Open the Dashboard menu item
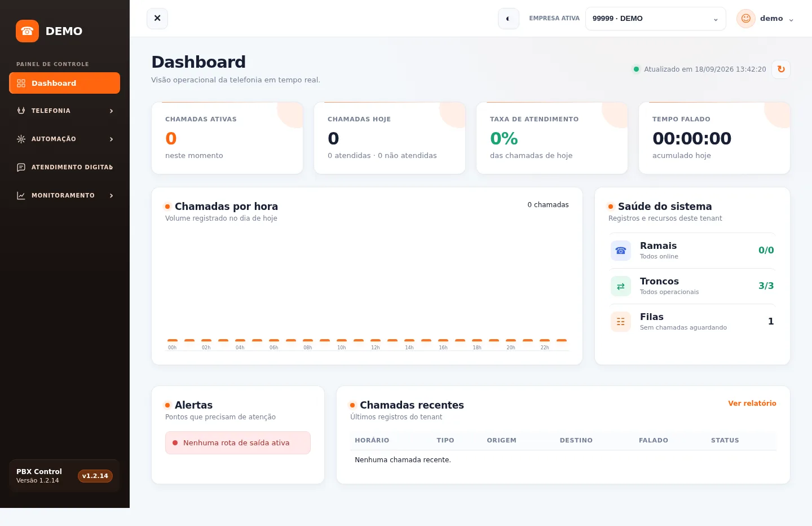 (x=64, y=83)
